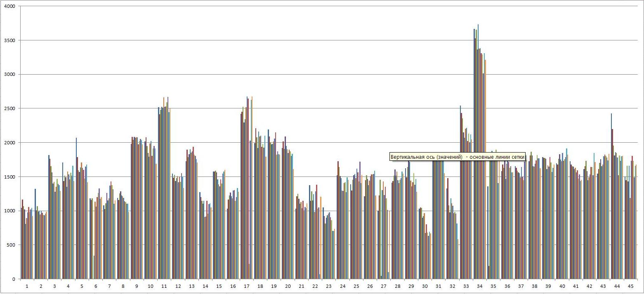Select horizontal axis category label 10
This screenshot has width=644, height=294.
tap(151, 286)
